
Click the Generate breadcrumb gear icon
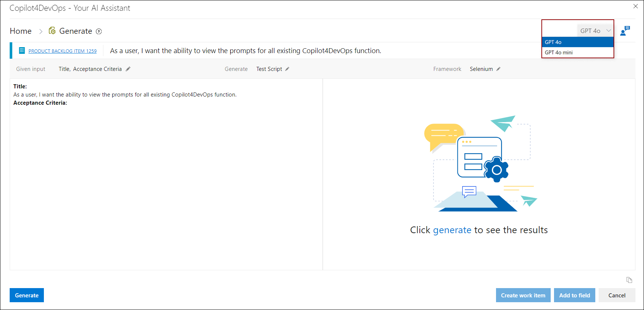[52, 31]
